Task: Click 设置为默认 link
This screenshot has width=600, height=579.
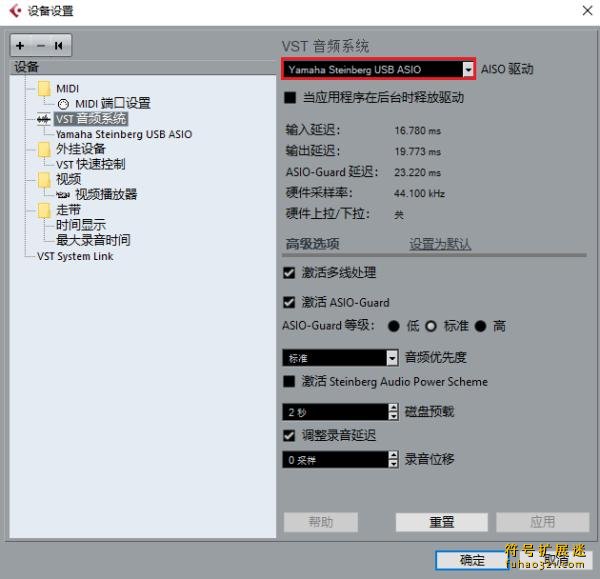Action: (440, 244)
